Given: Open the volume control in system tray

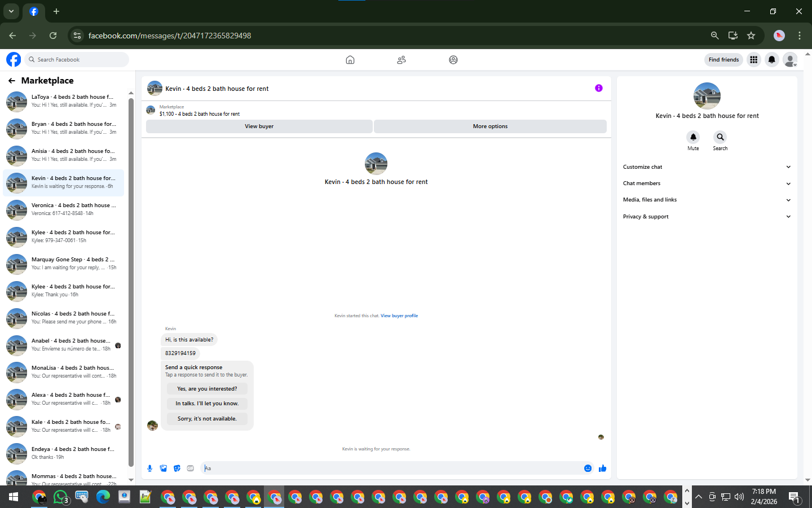Looking at the screenshot, I should [x=739, y=497].
